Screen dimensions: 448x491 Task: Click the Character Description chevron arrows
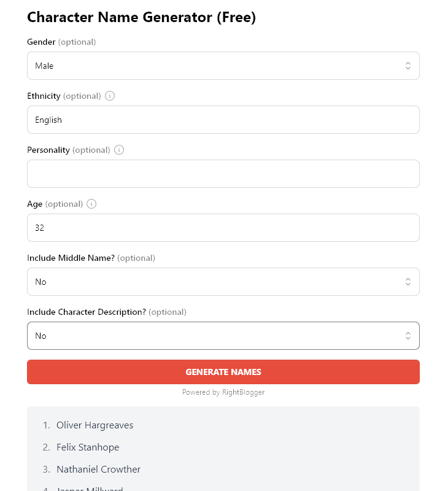[x=408, y=336]
